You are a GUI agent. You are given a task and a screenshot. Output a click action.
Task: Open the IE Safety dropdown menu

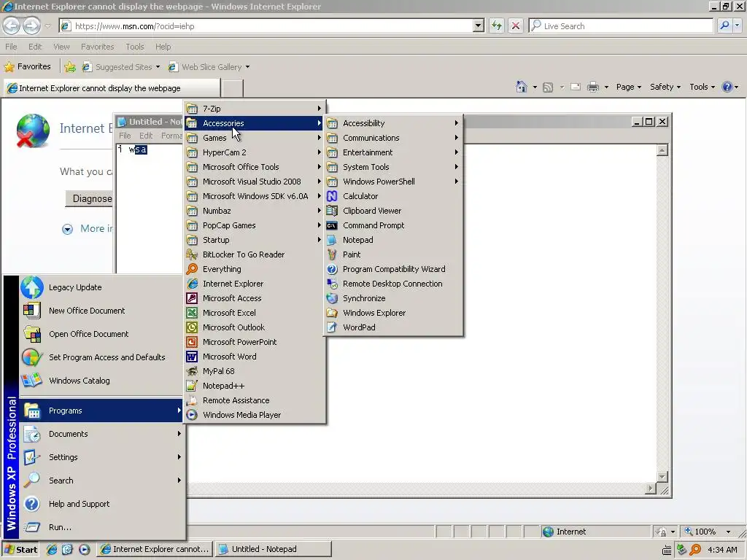click(665, 87)
